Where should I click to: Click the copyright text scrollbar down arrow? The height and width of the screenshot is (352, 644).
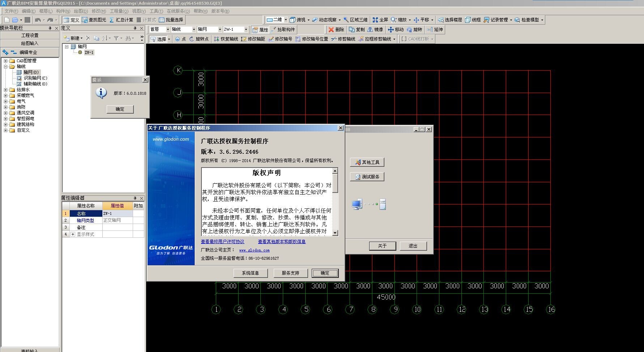(x=335, y=233)
